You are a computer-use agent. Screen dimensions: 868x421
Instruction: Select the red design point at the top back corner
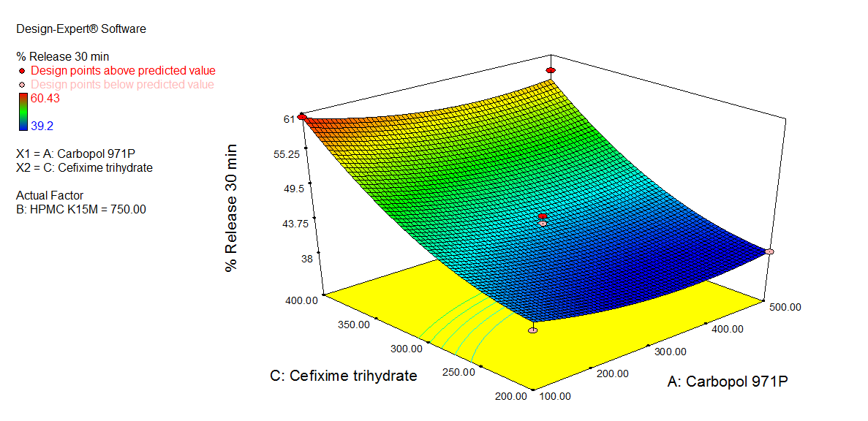coord(551,70)
